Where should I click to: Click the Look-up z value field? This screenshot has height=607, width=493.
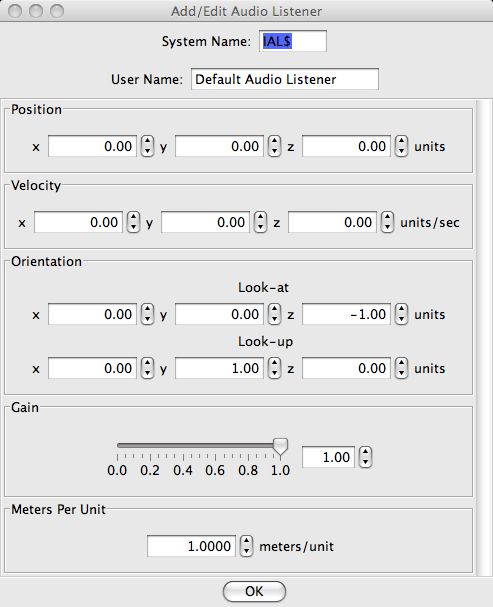click(x=346, y=368)
